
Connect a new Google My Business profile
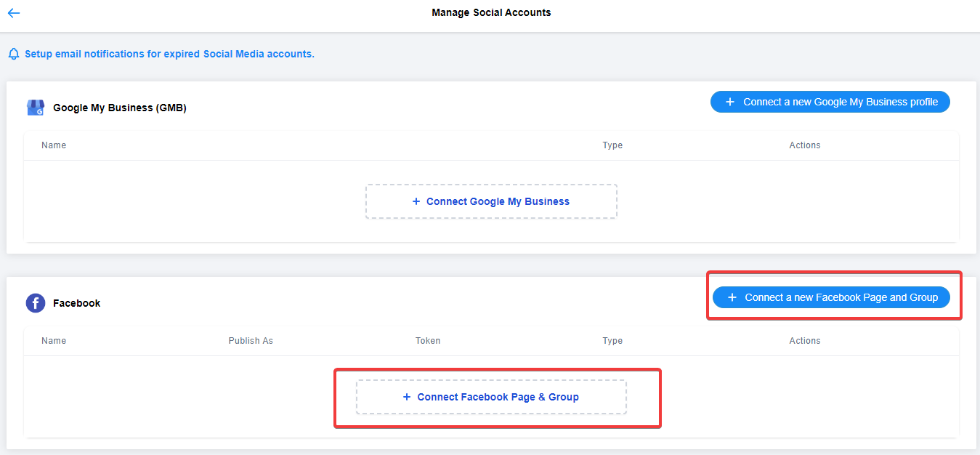pyautogui.click(x=830, y=102)
